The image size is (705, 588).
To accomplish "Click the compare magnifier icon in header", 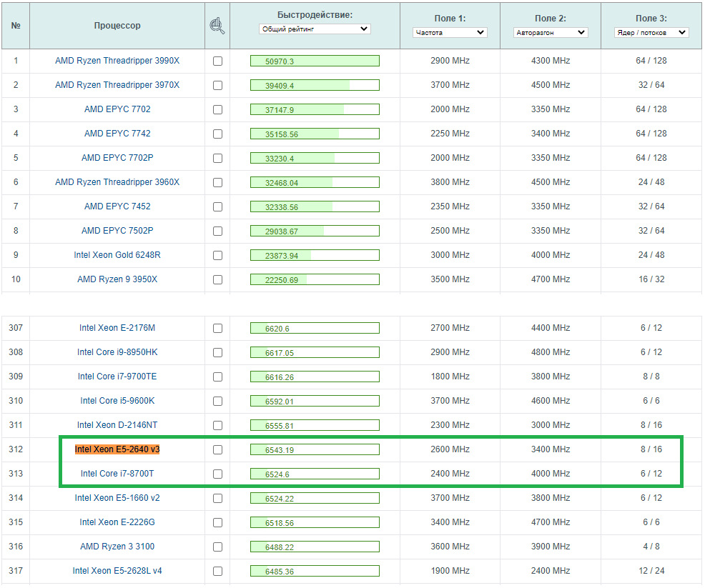I will pyautogui.click(x=217, y=26).
